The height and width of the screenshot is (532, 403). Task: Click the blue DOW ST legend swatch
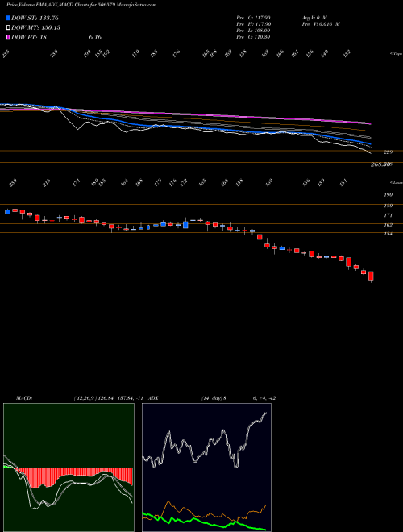point(8,18)
